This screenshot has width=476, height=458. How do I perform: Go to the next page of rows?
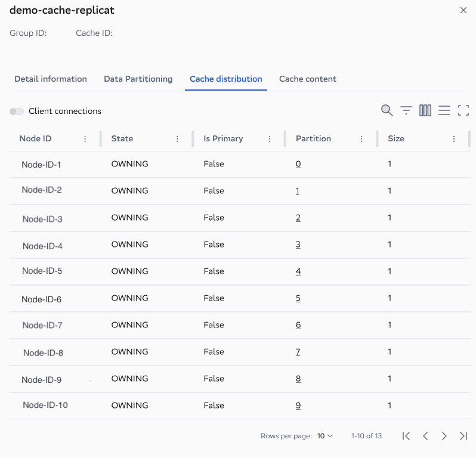point(444,436)
